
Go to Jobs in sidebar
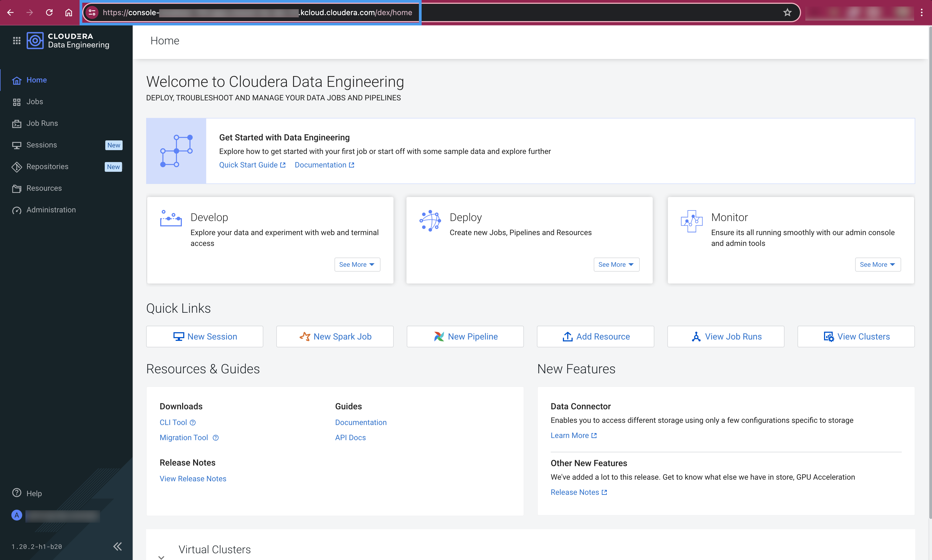click(34, 101)
